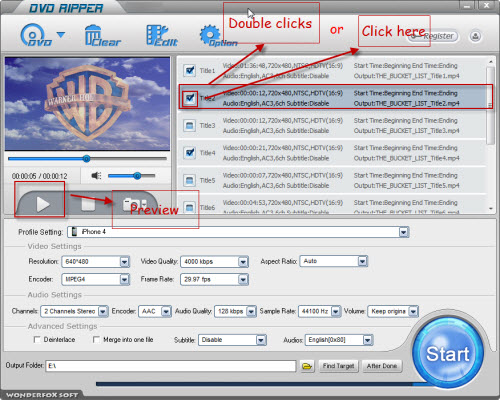The image size is (500, 400).
Task: Click the Warner Bros preview image
Action: 87,104
